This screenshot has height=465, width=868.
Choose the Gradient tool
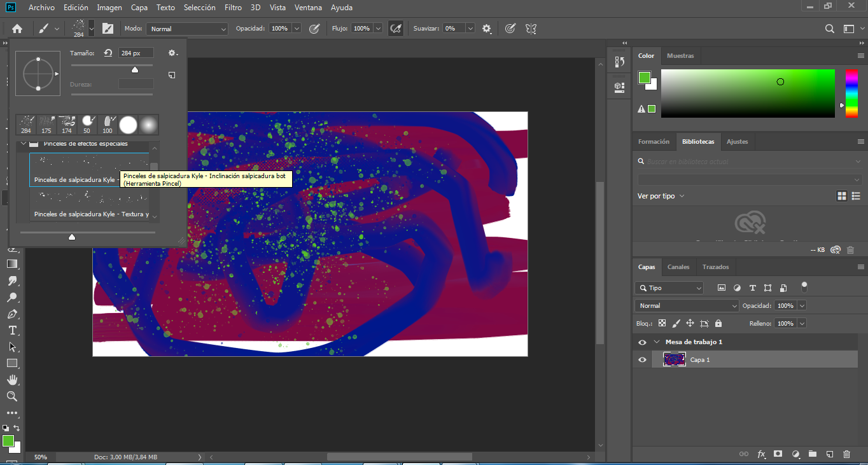pyautogui.click(x=12, y=263)
